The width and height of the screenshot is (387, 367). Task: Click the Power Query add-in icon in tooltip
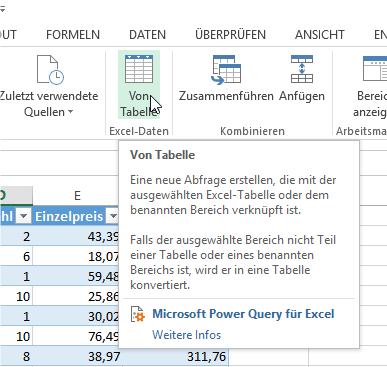pyautogui.click(x=138, y=314)
